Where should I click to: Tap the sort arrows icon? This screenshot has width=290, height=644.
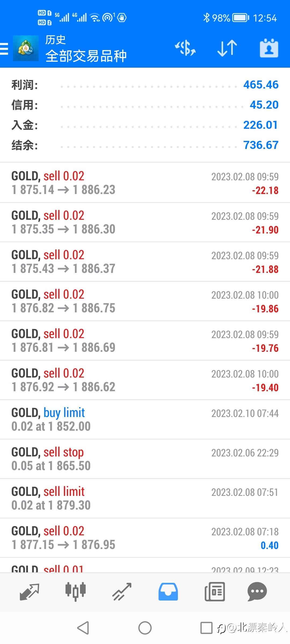(x=227, y=49)
